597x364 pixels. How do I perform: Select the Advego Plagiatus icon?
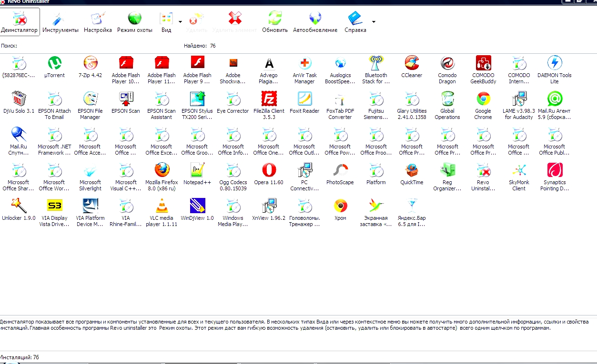[x=269, y=63]
